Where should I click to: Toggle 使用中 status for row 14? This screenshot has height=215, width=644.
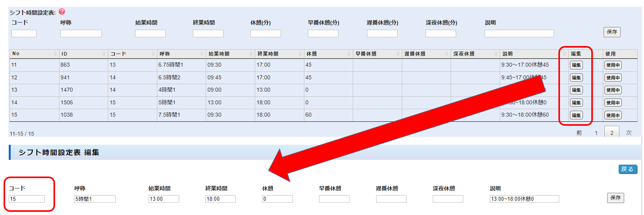613,103
